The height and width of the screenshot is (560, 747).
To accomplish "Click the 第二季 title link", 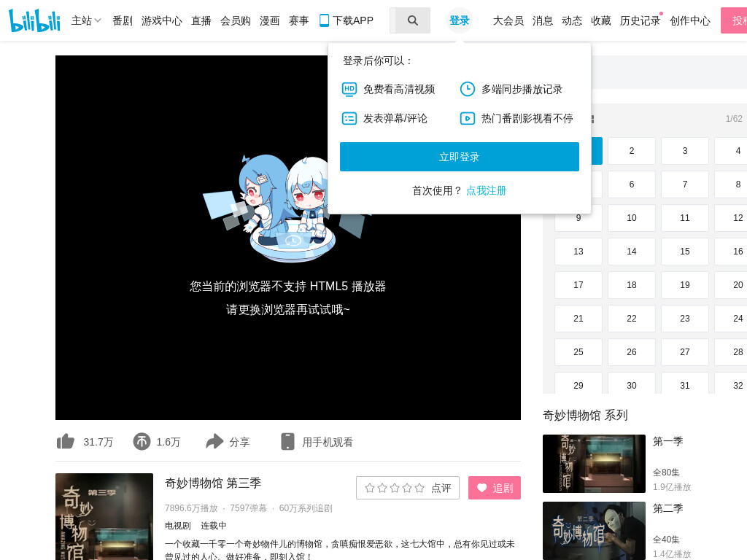I will (x=668, y=508).
